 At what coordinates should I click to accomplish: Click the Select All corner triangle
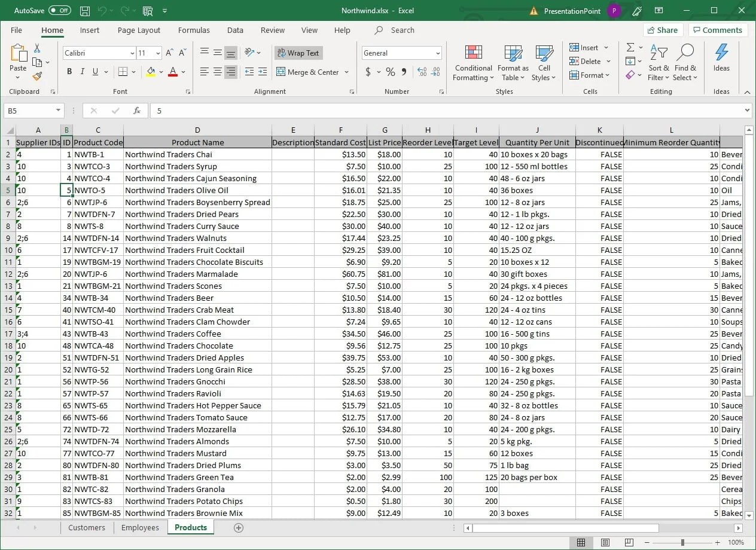pyautogui.click(x=10, y=130)
